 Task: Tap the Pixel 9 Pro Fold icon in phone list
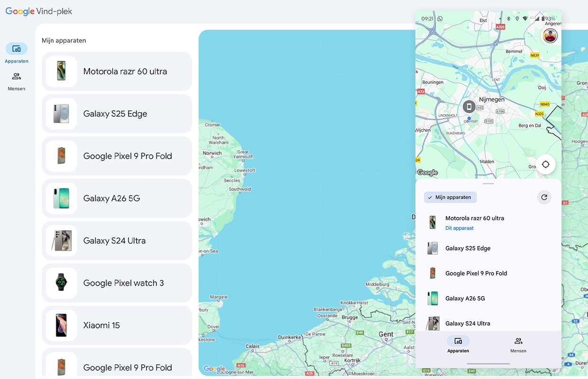[x=432, y=273]
